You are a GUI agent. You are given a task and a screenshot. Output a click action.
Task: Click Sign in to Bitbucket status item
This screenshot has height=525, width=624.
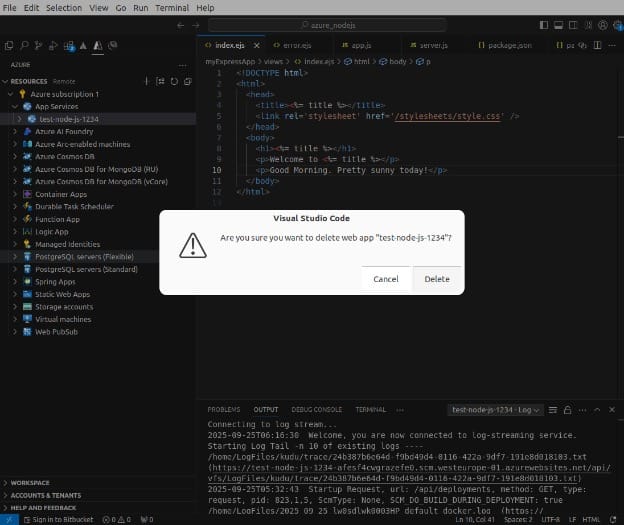[x=58, y=520]
